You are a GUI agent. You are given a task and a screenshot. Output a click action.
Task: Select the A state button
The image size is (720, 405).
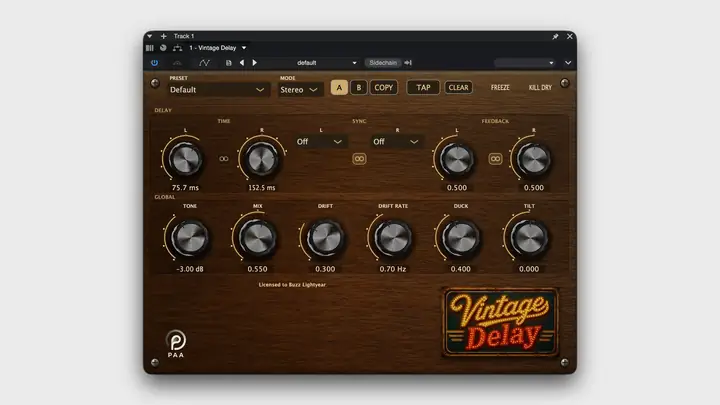pyautogui.click(x=339, y=88)
